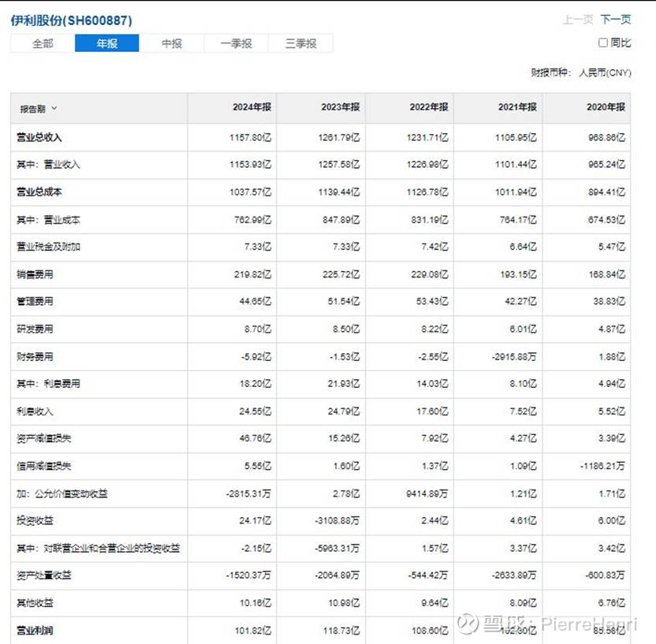Click the 1105.95亿 revenue value
The height and width of the screenshot is (644, 656).
(x=516, y=138)
